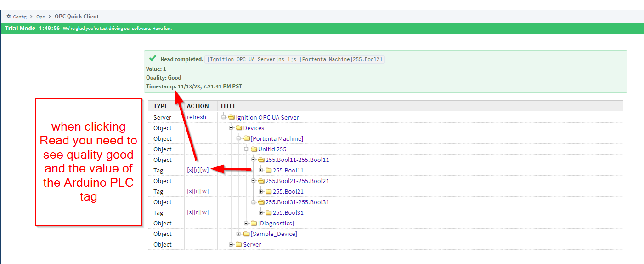This screenshot has width=644, height=264.
Task: Open the Devices link in tree
Action: point(254,128)
